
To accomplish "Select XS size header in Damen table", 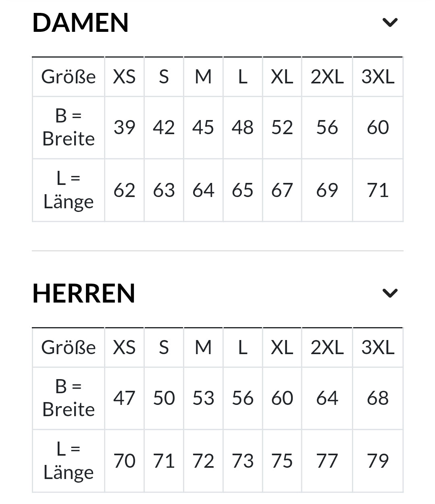I will pos(124,77).
